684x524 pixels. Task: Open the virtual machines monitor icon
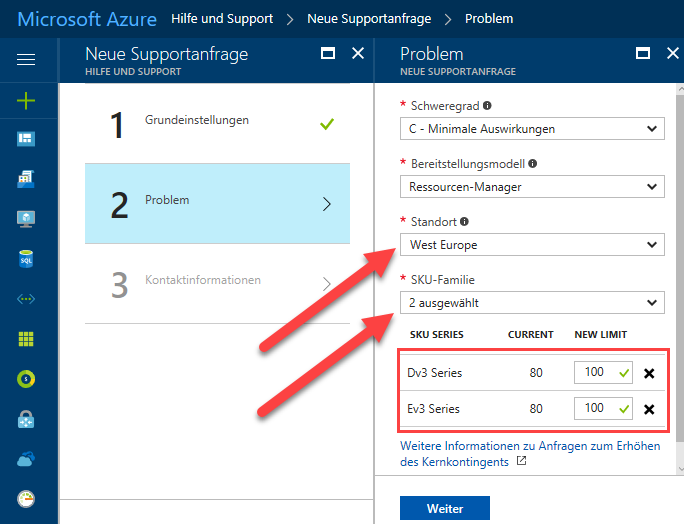pos(26,219)
